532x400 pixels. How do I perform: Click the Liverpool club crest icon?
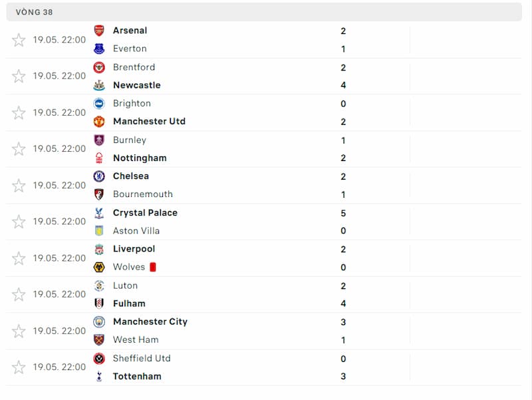(99, 249)
